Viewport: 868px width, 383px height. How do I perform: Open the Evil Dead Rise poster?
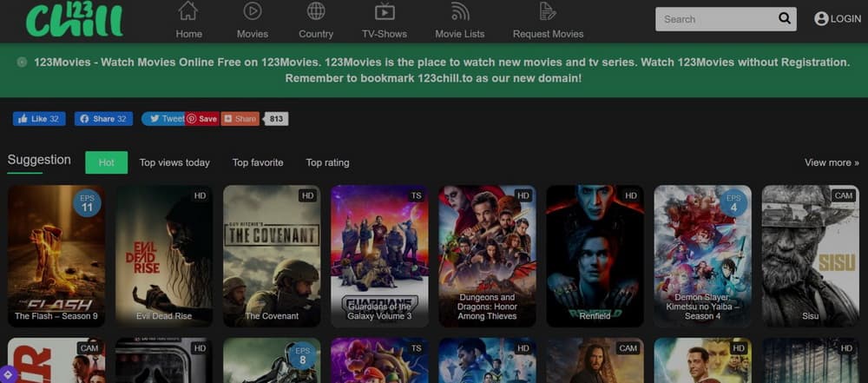(164, 255)
